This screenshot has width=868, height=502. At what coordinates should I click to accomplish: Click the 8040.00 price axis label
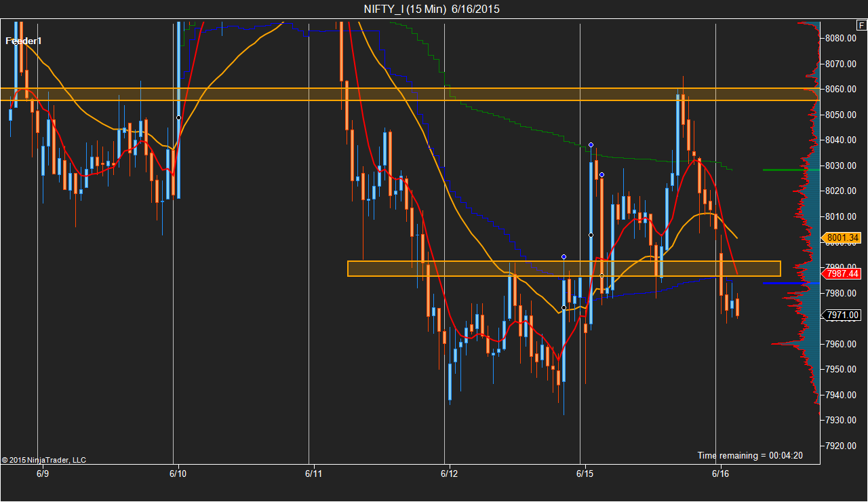tap(841, 140)
